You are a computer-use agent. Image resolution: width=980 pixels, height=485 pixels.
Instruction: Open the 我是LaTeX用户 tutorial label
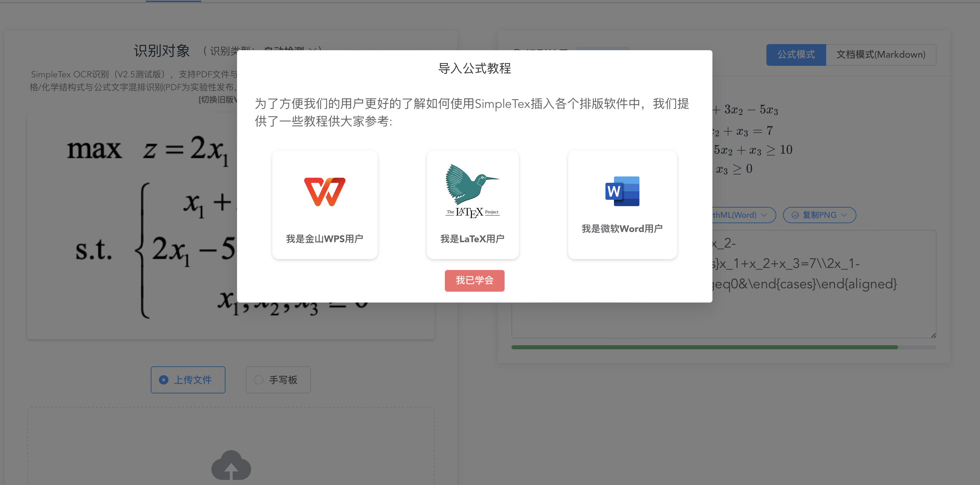click(472, 239)
